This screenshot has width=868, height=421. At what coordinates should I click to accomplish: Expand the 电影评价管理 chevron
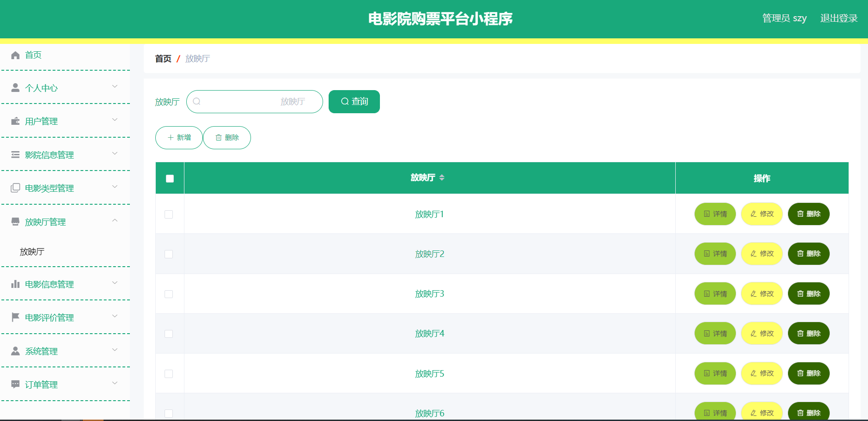pos(115,316)
